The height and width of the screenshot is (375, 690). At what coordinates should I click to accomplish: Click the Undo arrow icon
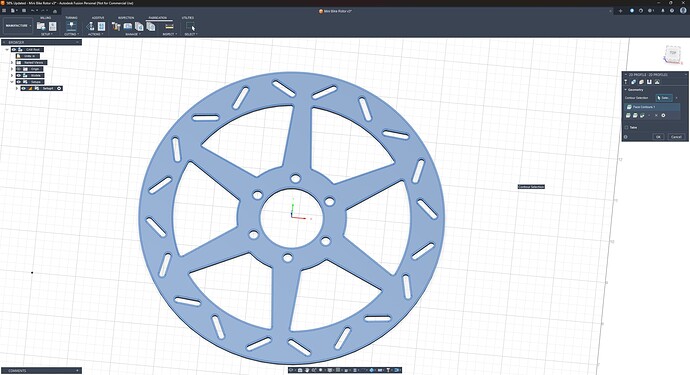pyautogui.click(x=33, y=11)
